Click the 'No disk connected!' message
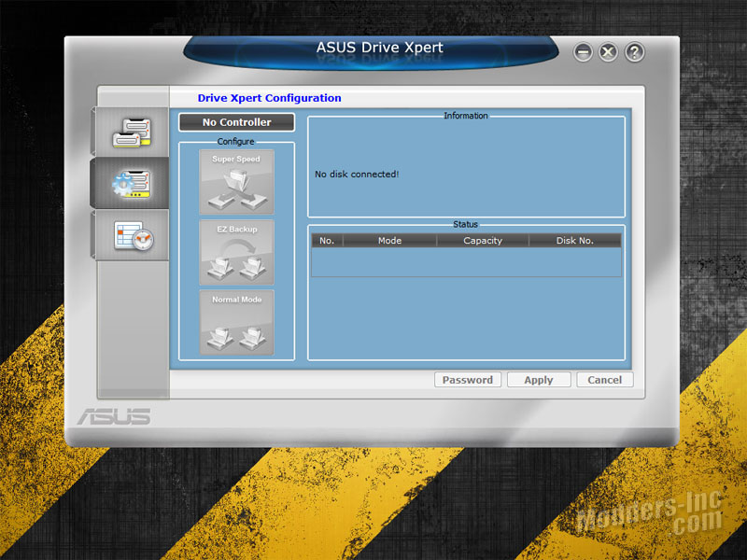Viewport: 747px width, 560px height. 357,175
